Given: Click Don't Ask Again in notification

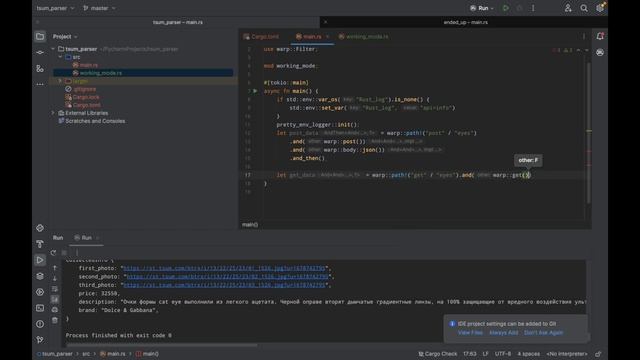Looking at the screenshot, I should tap(543, 333).
